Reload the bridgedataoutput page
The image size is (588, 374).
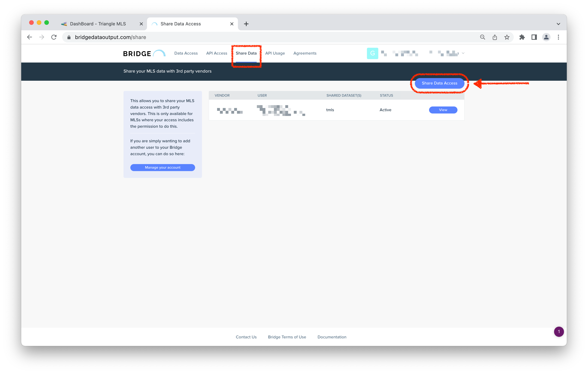tap(54, 37)
